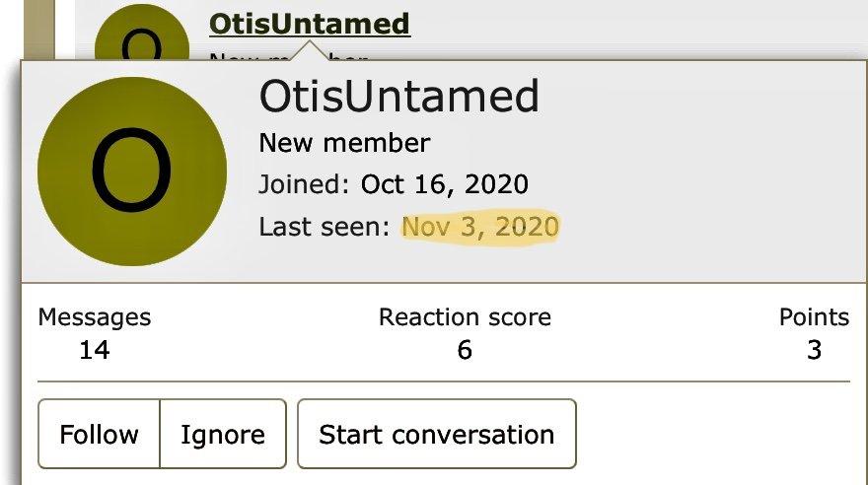Follow the user OtisUntamed
868x485 pixels.
click(x=99, y=434)
